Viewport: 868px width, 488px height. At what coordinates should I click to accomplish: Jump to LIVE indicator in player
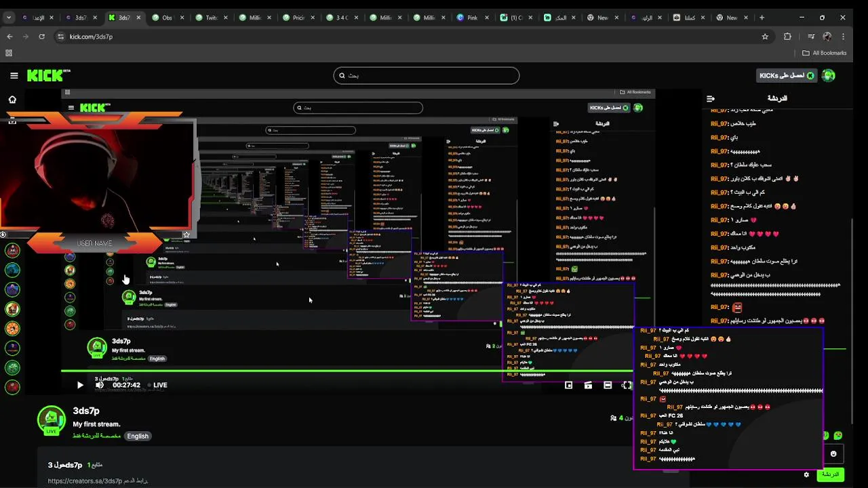(x=157, y=385)
